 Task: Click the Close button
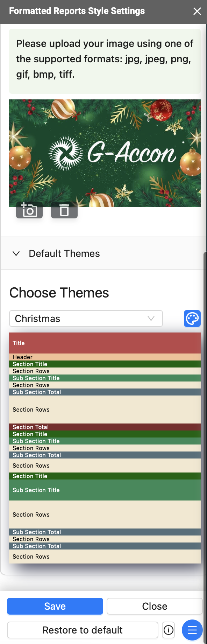[155, 606]
